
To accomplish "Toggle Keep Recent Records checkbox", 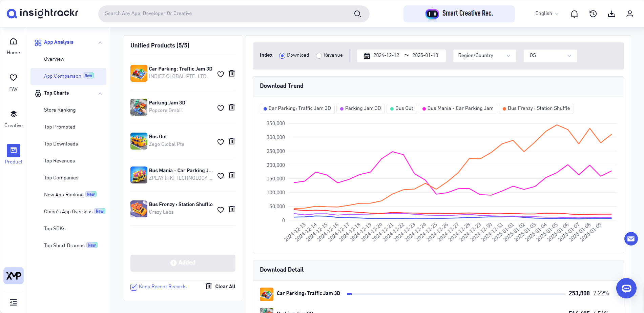I will [x=134, y=287].
